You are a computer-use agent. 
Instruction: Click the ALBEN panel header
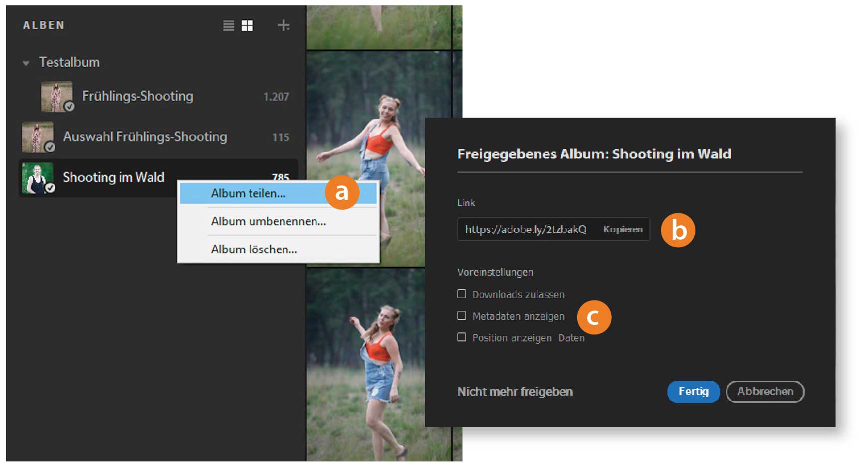[43, 25]
